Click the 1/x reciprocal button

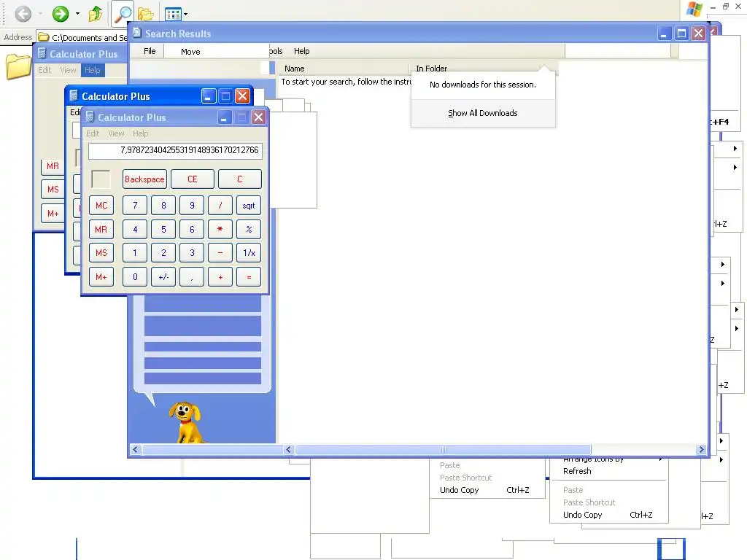(x=249, y=253)
